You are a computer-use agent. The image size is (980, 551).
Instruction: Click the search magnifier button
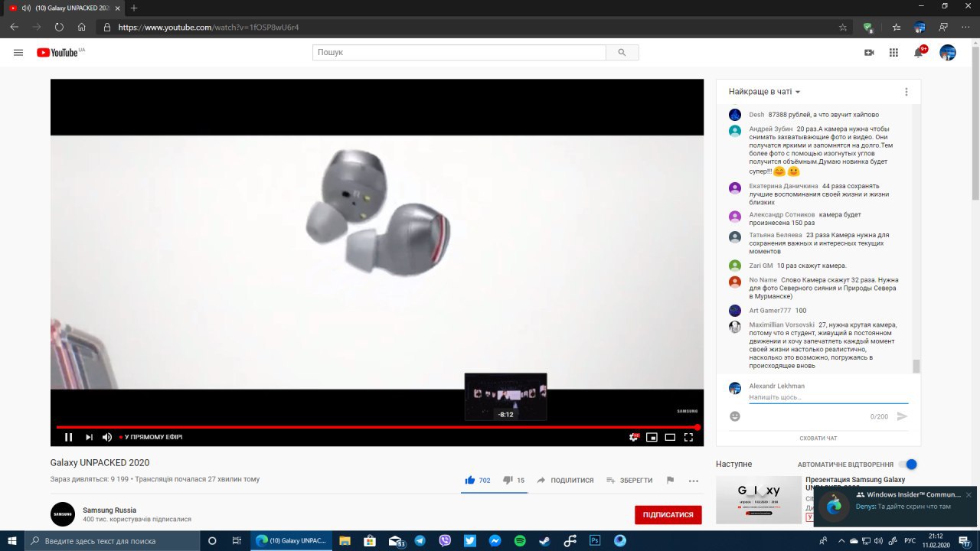622,53
